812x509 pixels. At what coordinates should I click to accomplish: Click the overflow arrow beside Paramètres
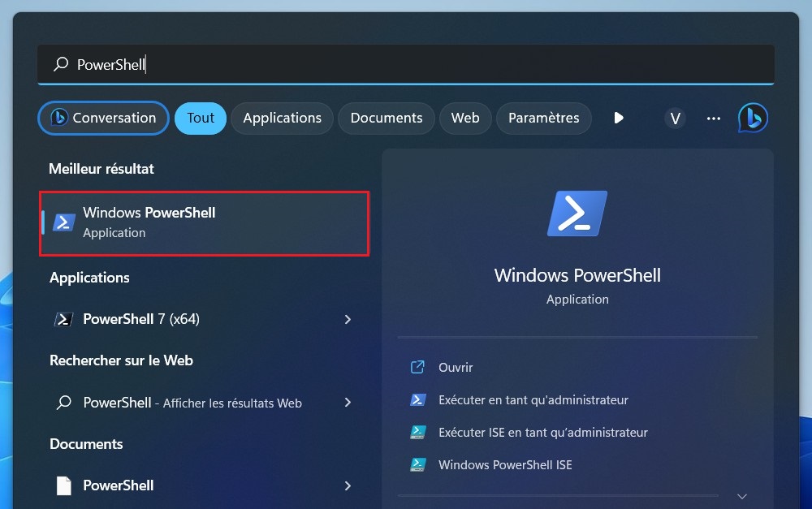coord(620,118)
